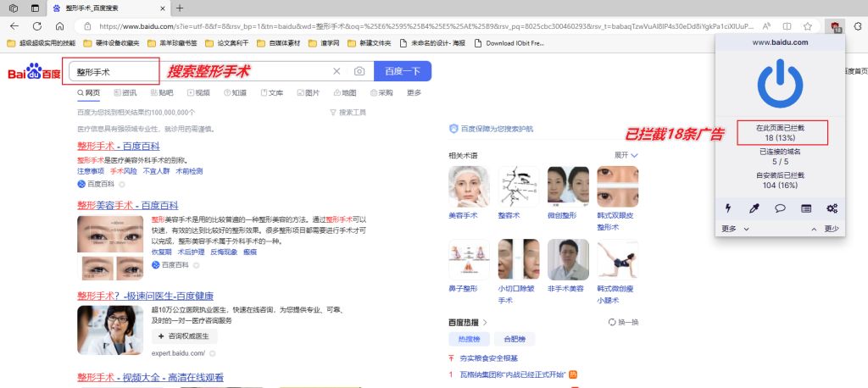Switch to the 贴吧 tab
This screenshot has width=868, height=388.
click(162, 92)
